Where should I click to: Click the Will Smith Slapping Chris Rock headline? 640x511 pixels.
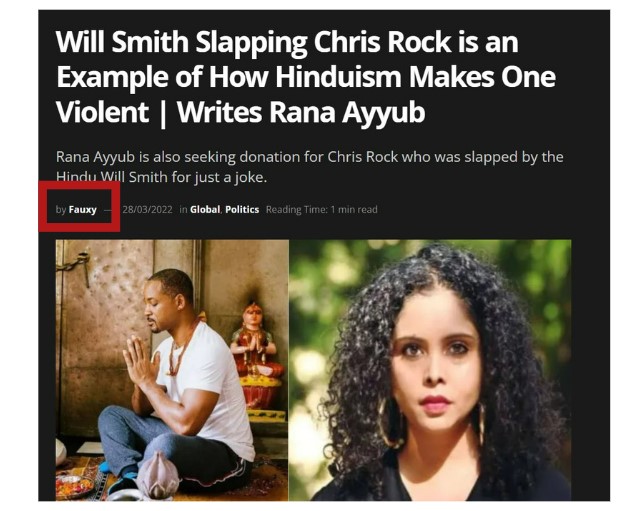tap(306, 78)
